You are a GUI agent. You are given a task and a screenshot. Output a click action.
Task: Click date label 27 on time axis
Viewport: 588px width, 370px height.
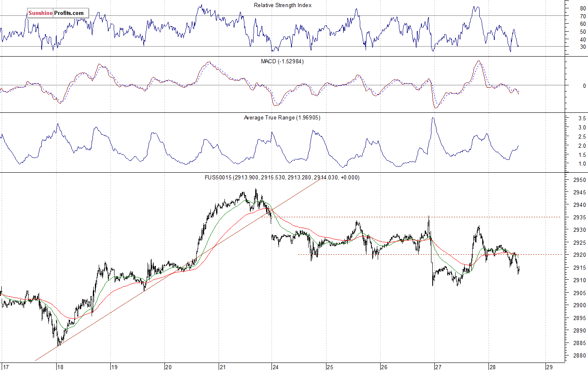click(x=438, y=367)
